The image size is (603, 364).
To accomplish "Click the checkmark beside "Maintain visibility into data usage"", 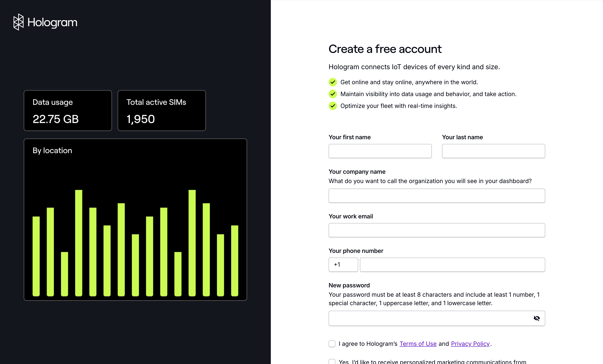I will click(333, 94).
